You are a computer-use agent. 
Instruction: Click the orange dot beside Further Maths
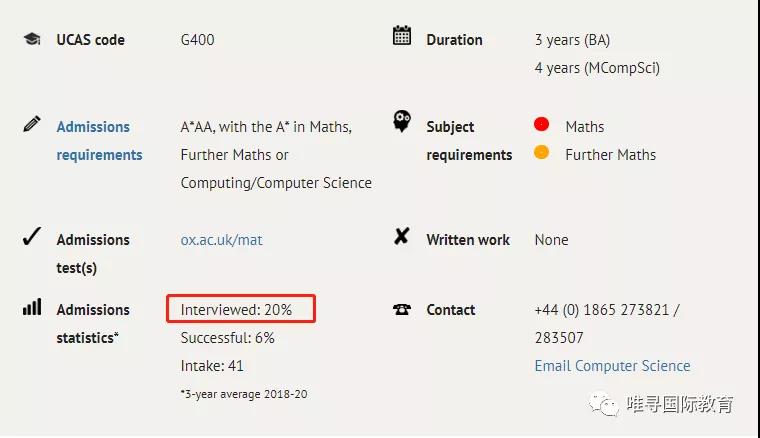pyautogui.click(x=541, y=152)
